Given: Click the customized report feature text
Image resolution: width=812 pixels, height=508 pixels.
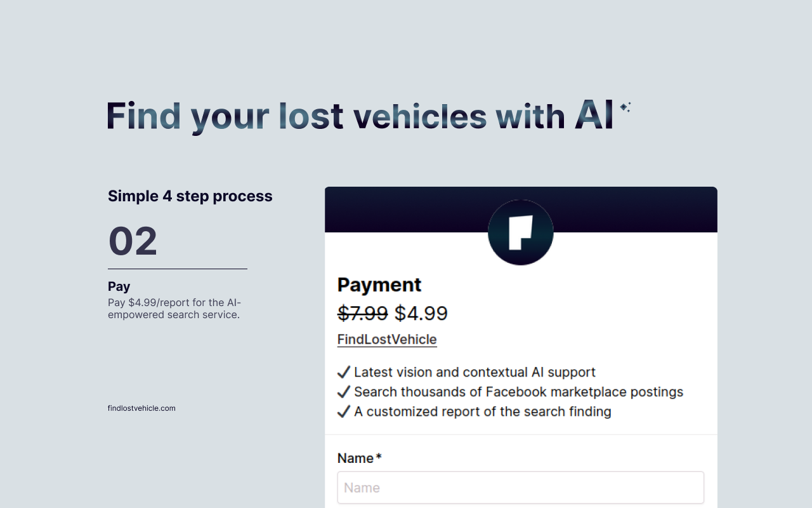Looking at the screenshot, I should point(482,411).
